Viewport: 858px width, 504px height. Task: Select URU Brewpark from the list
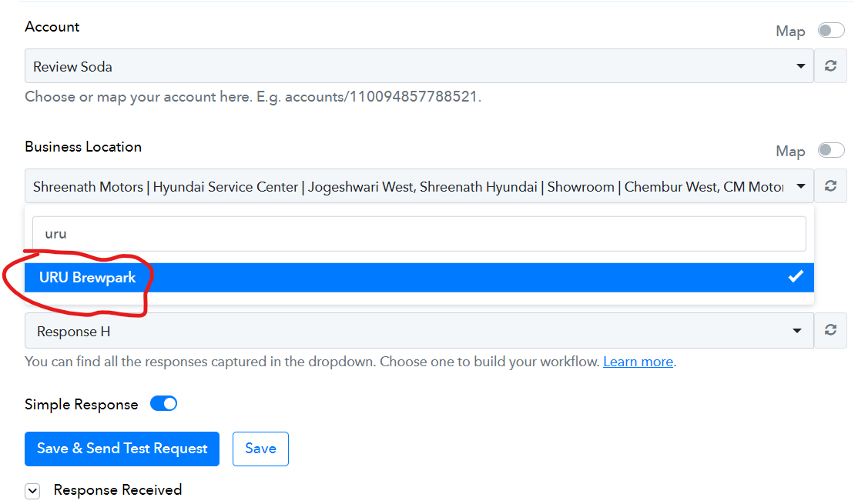[419, 277]
